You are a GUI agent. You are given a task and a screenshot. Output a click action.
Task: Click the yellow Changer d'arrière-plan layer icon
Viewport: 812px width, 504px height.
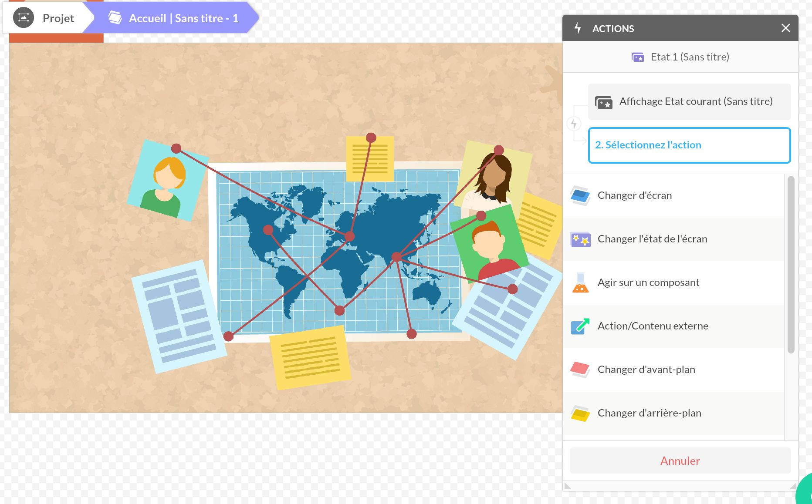click(580, 413)
